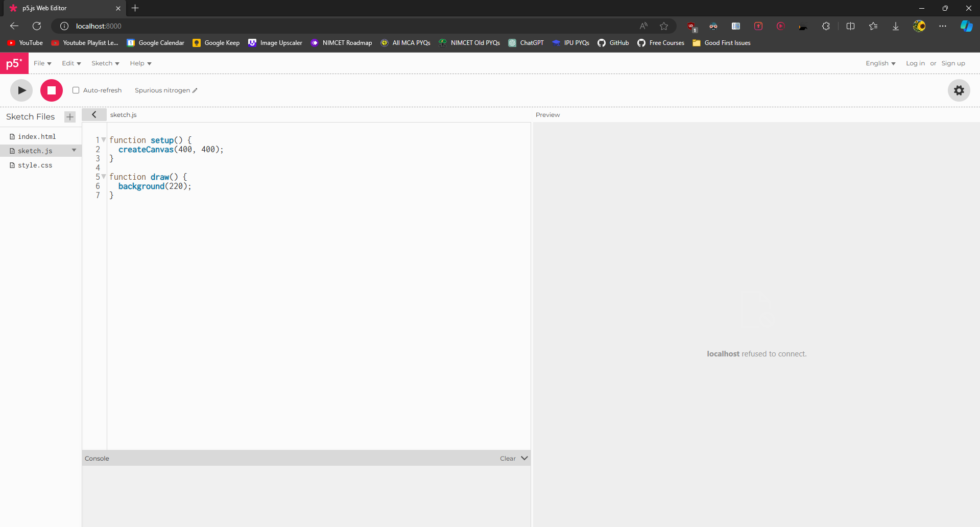
Task: Open the browser downloads icon
Action: (895, 26)
